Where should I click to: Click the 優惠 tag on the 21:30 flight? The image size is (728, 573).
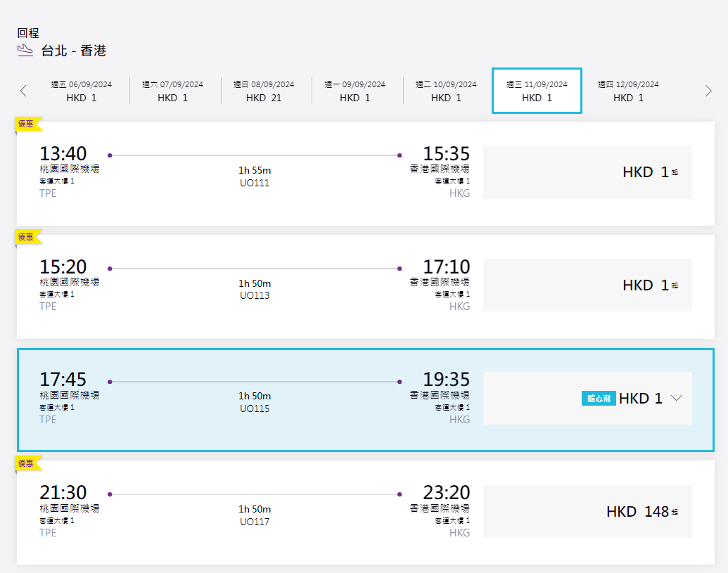click(27, 463)
